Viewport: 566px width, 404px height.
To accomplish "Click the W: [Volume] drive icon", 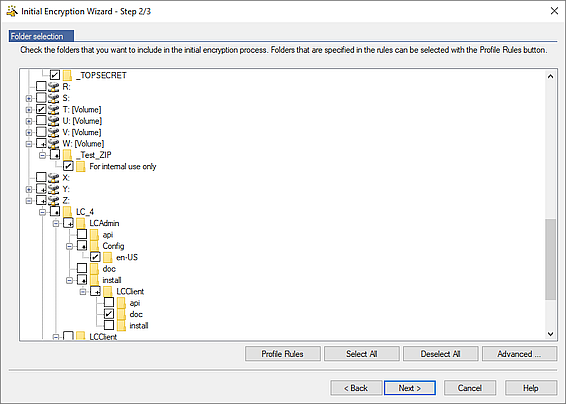I will 54,143.
